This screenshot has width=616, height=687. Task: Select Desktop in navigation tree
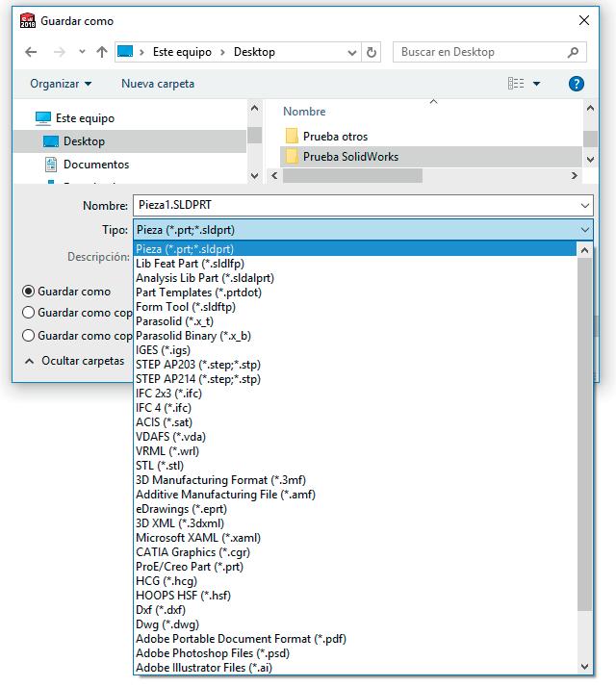[x=84, y=141]
